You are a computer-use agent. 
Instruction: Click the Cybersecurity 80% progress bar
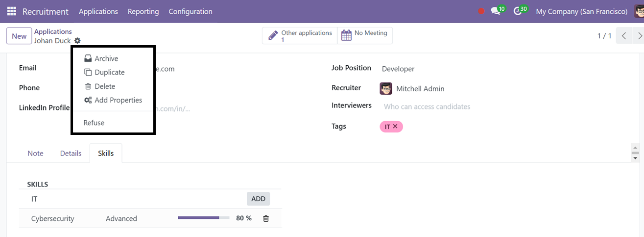pyautogui.click(x=204, y=218)
